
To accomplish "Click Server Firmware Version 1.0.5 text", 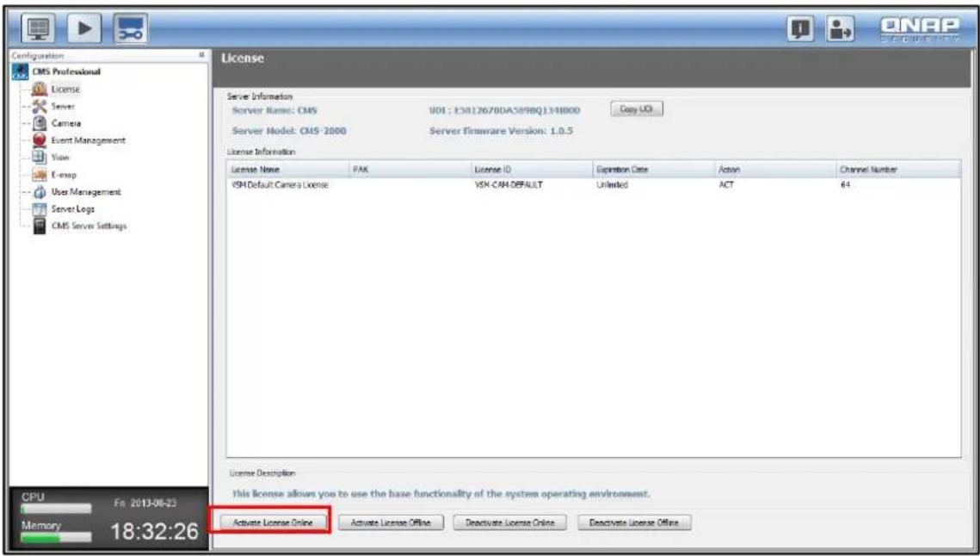I will coord(502,132).
